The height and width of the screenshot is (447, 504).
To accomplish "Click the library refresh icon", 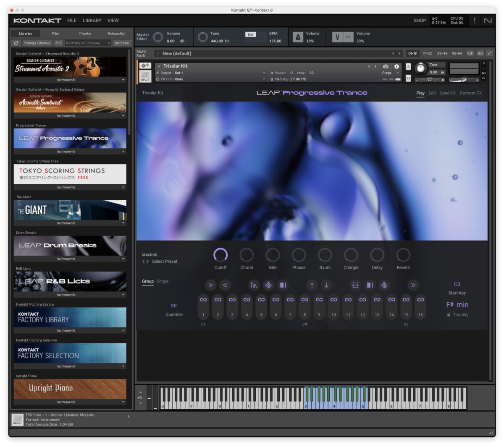I will [x=16, y=43].
